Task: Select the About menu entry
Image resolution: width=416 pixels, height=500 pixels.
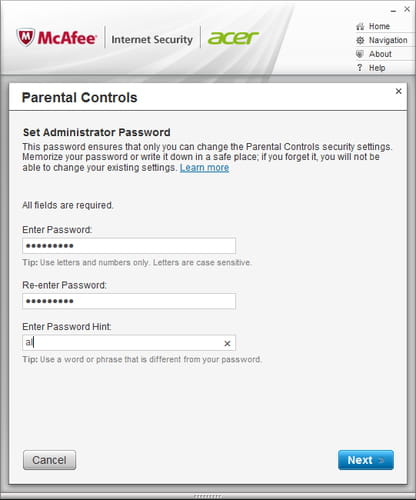Action: coord(380,54)
